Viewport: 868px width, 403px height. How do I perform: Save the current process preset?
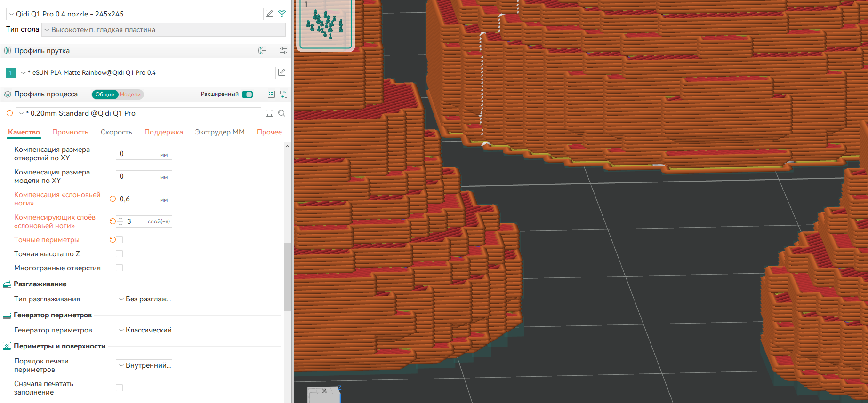269,113
